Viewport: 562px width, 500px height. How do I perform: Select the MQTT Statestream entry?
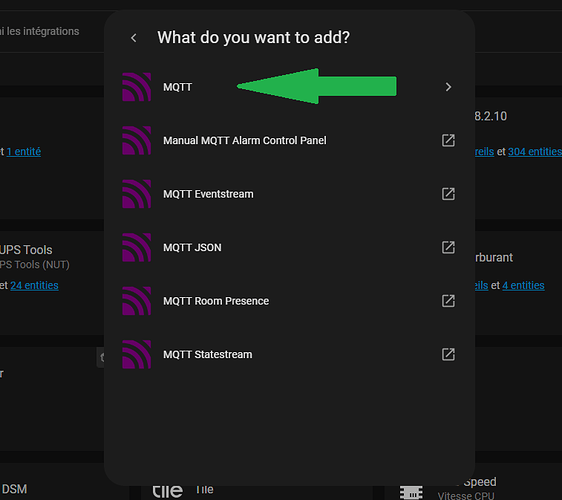click(x=290, y=354)
